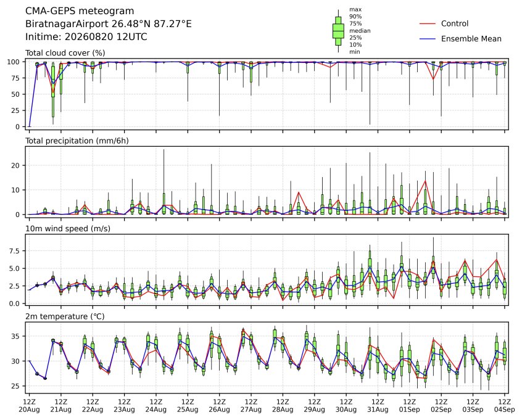Click the '75%' legend label
Screen dimensions: 522x420
[x=355, y=23]
